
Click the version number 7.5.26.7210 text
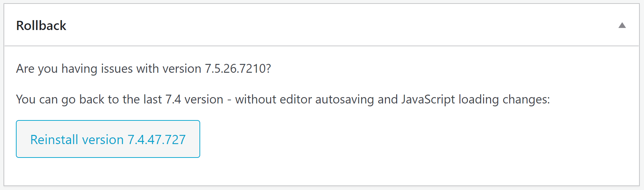point(235,69)
